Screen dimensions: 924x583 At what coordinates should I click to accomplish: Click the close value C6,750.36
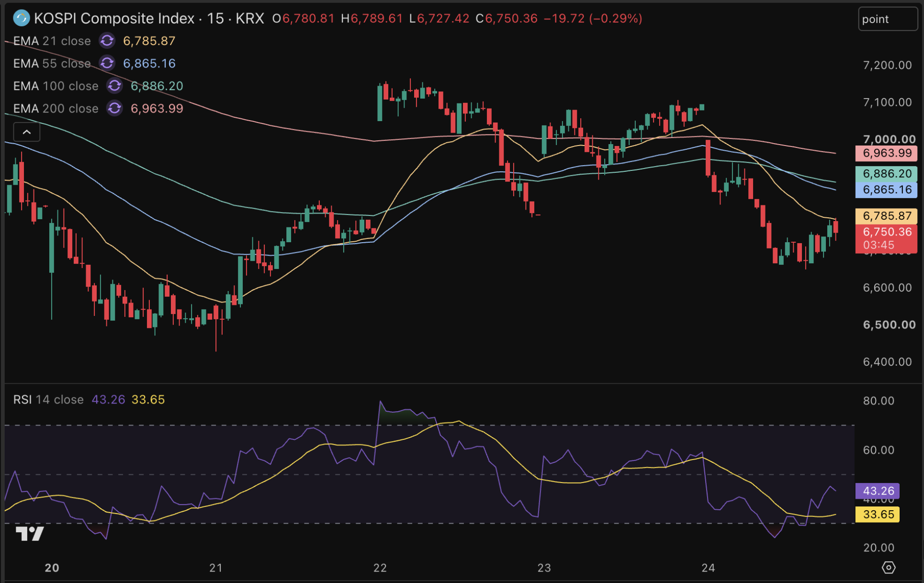[507, 18]
